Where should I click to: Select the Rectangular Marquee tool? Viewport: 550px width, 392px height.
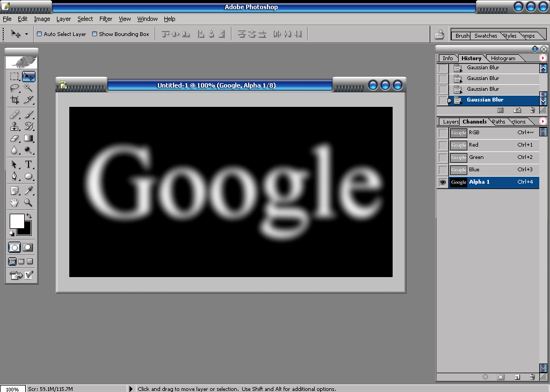click(x=15, y=76)
